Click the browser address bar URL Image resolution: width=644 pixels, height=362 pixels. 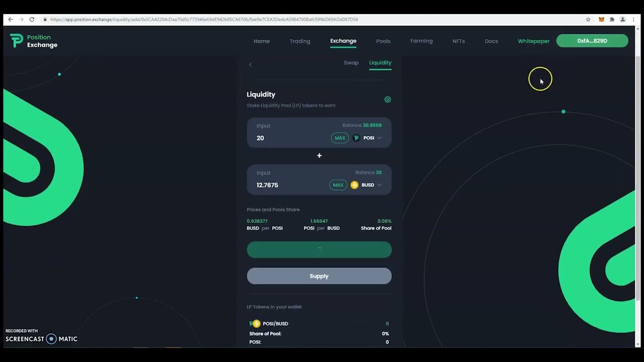pyautogui.click(x=204, y=20)
